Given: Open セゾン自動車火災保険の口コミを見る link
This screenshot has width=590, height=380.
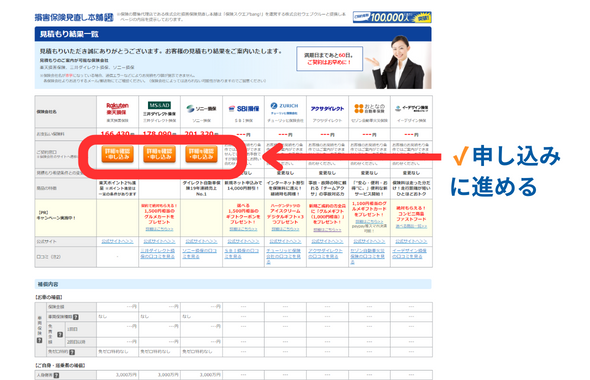Looking at the screenshot, I should click(x=368, y=256).
